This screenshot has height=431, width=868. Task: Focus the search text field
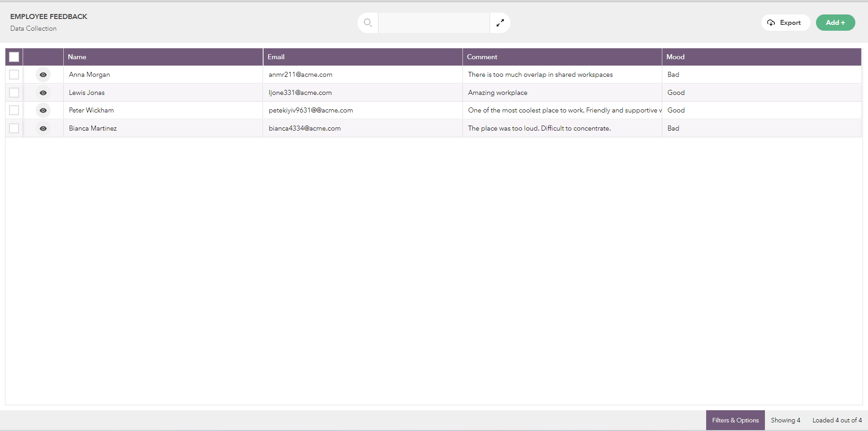coord(434,23)
